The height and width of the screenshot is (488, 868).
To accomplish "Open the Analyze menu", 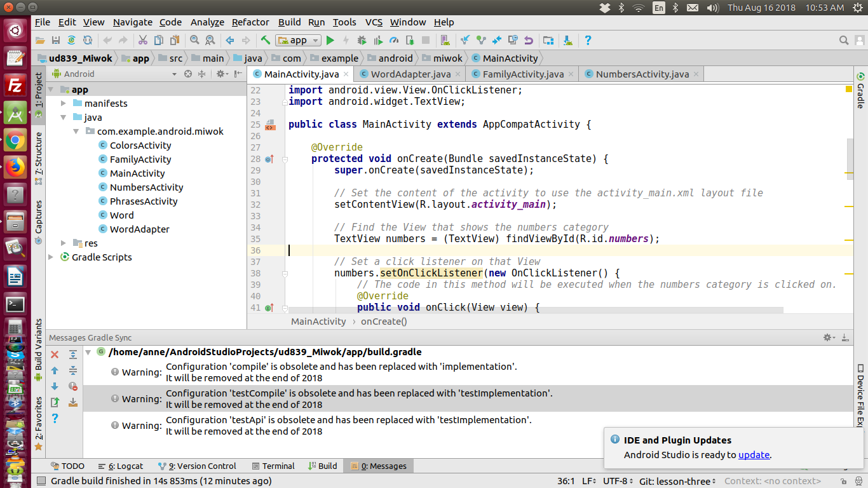I will click(x=207, y=22).
